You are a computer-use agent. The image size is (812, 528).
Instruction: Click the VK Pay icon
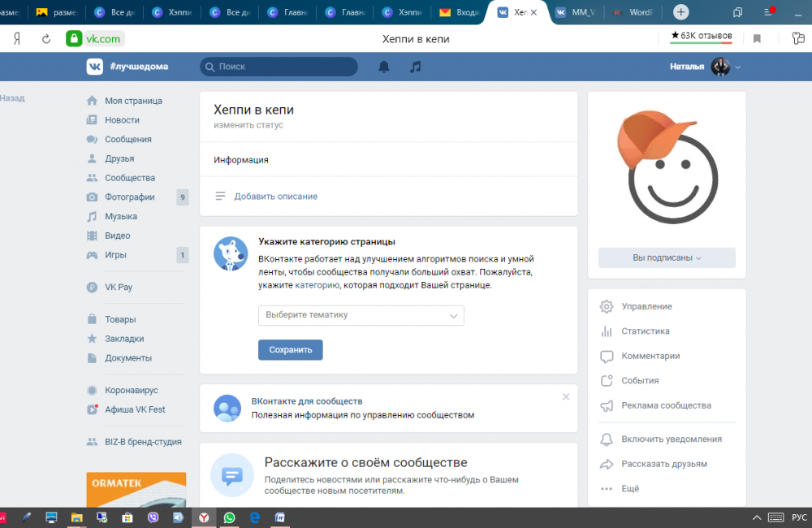92,287
